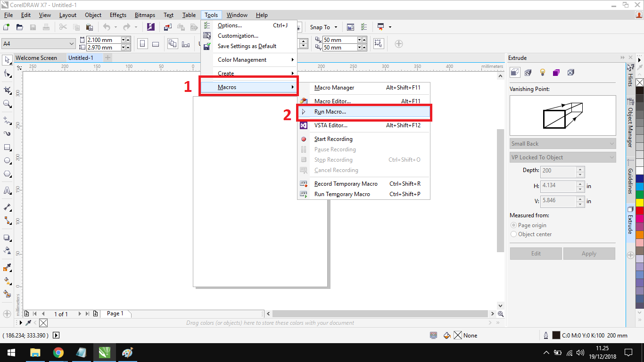
Task: Expand the undo history dropdown arrow
Action: [x=116, y=27]
